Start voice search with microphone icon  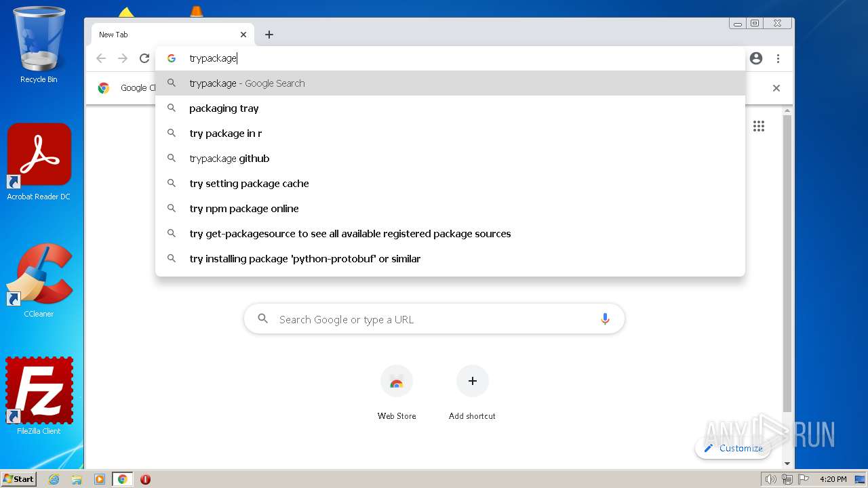(605, 319)
